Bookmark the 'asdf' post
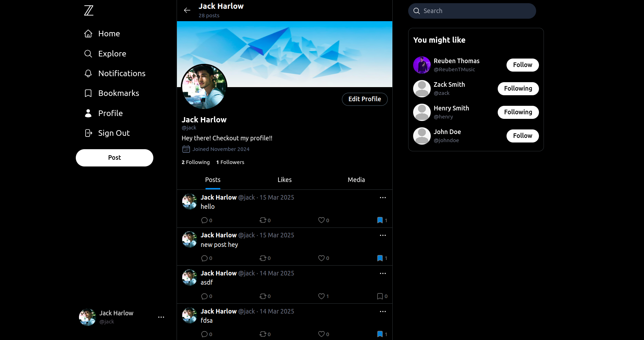Image resolution: width=644 pixels, height=340 pixels. point(380,296)
